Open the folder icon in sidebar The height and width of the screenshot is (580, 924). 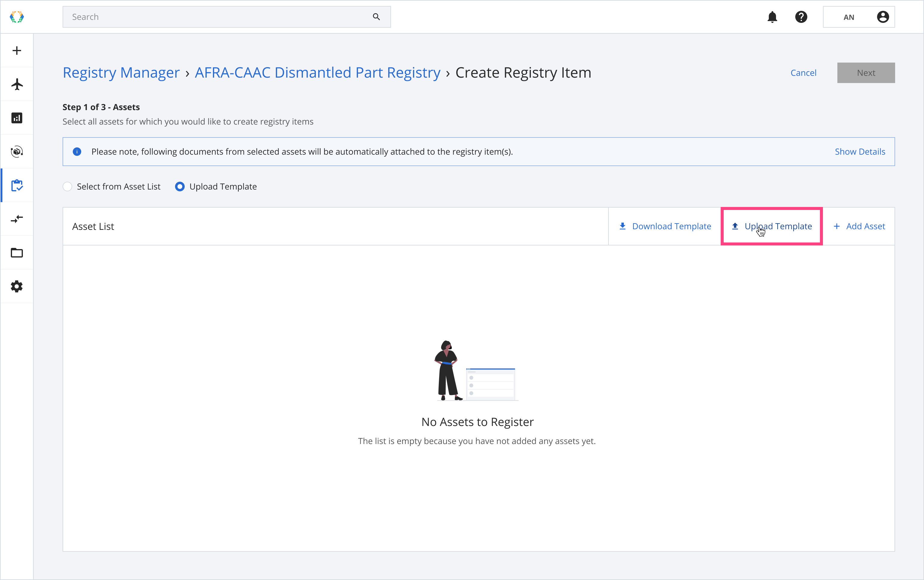[17, 252]
